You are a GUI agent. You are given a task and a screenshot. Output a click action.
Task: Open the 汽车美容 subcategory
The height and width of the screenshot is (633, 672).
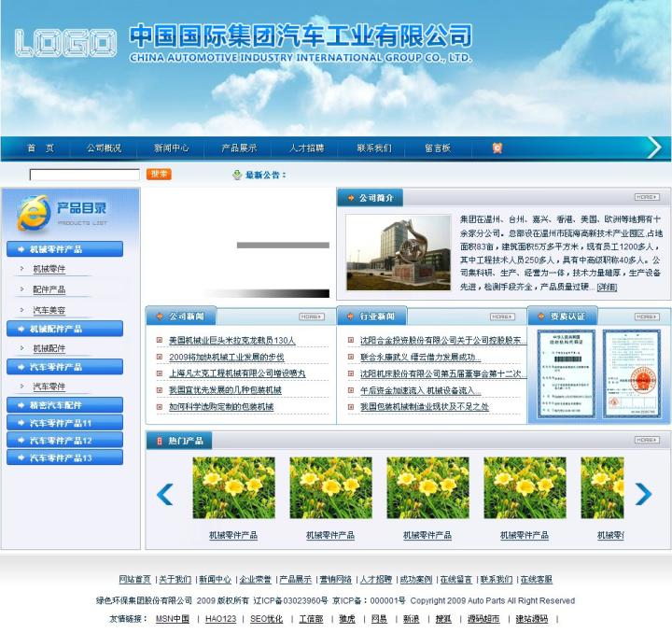[49, 310]
